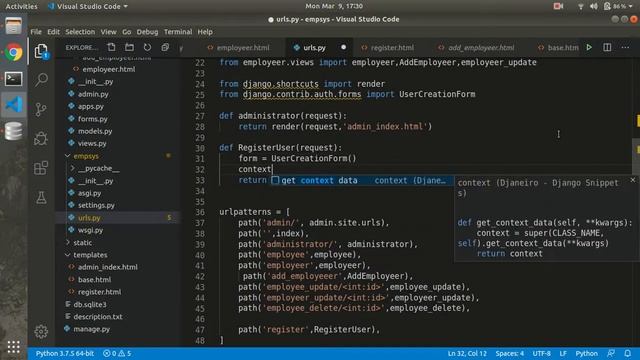
Task: Click the feedback icon in status bar
Action: pyautogui.click(x=611, y=353)
